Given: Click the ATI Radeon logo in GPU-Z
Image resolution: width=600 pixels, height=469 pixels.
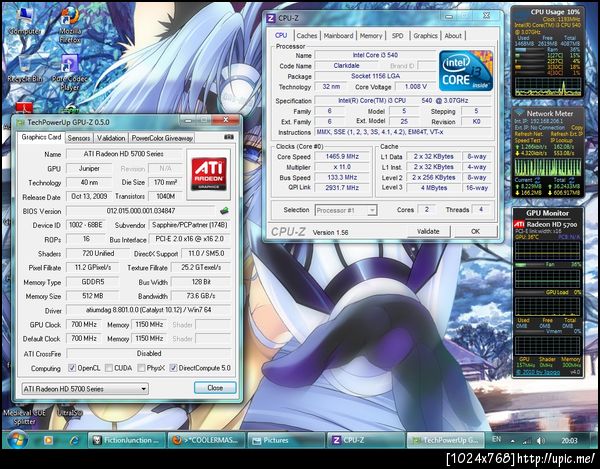Looking at the screenshot, I should [209, 174].
